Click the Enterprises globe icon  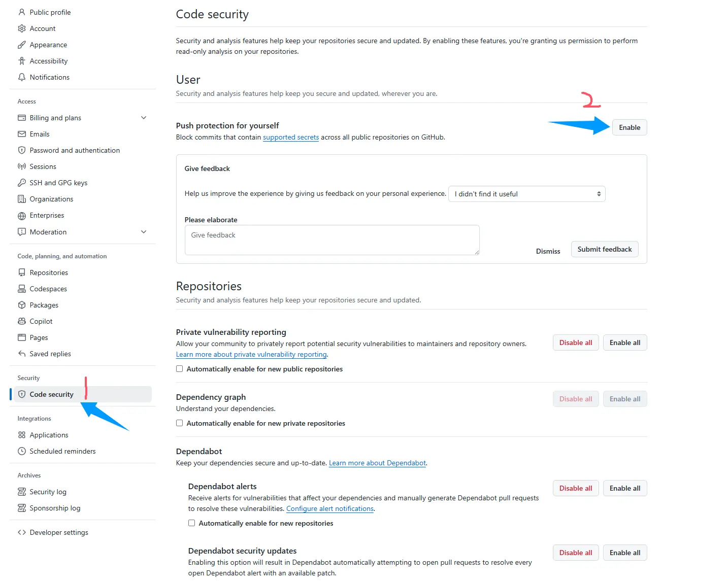pyautogui.click(x=22, y=216)
